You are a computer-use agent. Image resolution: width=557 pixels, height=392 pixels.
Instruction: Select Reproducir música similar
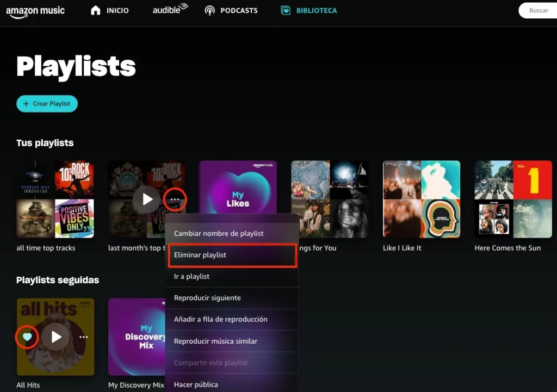point(232,341)
